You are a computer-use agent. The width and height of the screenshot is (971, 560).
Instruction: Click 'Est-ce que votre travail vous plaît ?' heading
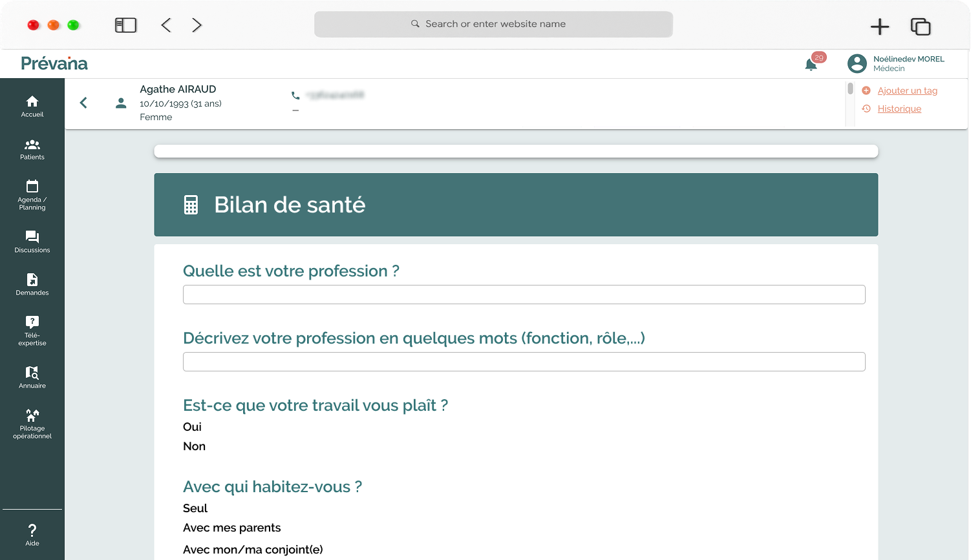point(315,406)
